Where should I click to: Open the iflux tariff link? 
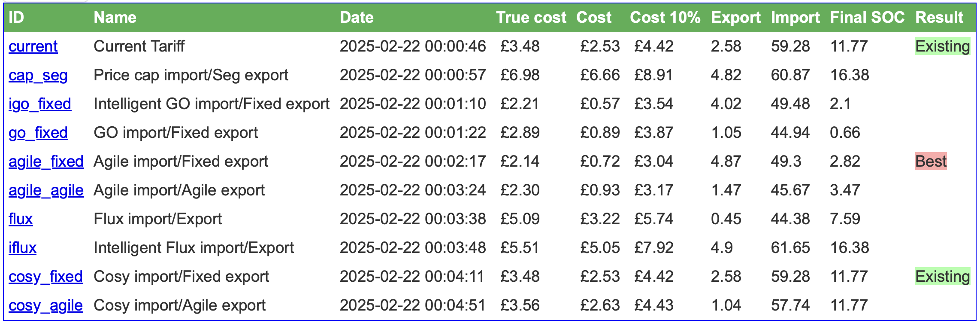[x=22, y=248]
